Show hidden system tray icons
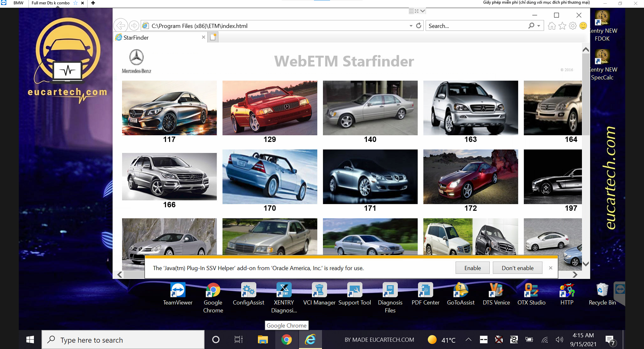This screenshot has height=349, width=644. coord(469,340)
